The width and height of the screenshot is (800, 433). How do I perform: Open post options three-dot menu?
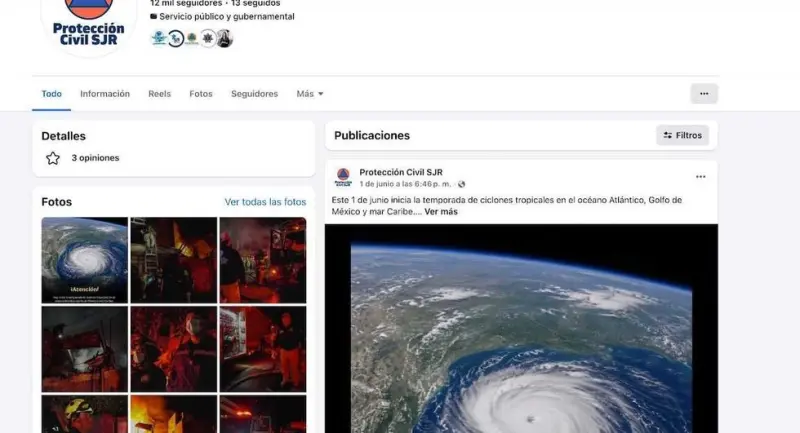coord(701,177)
